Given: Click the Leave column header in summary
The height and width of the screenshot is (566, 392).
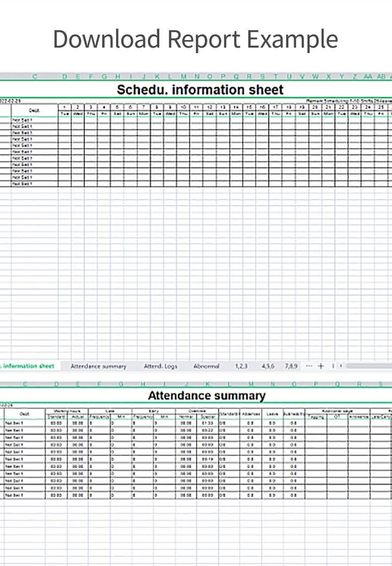Looking at the screenshot, I should (272, 414).
